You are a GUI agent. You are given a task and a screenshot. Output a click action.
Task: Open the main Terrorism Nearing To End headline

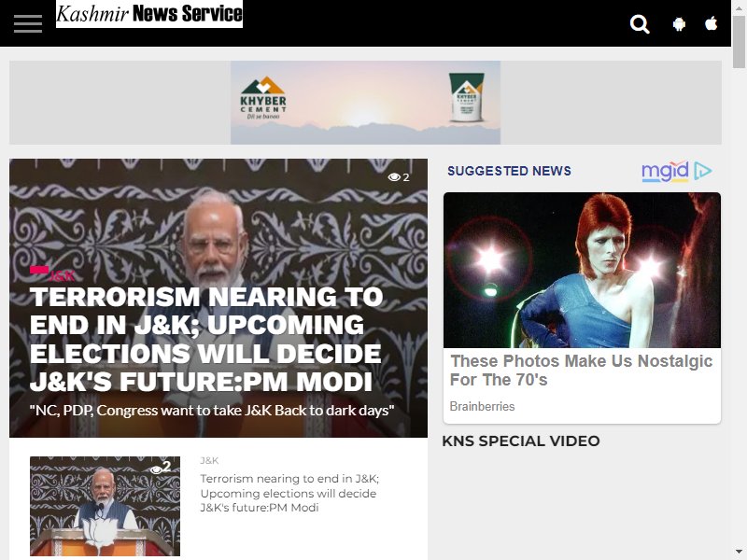coord(206,339)
